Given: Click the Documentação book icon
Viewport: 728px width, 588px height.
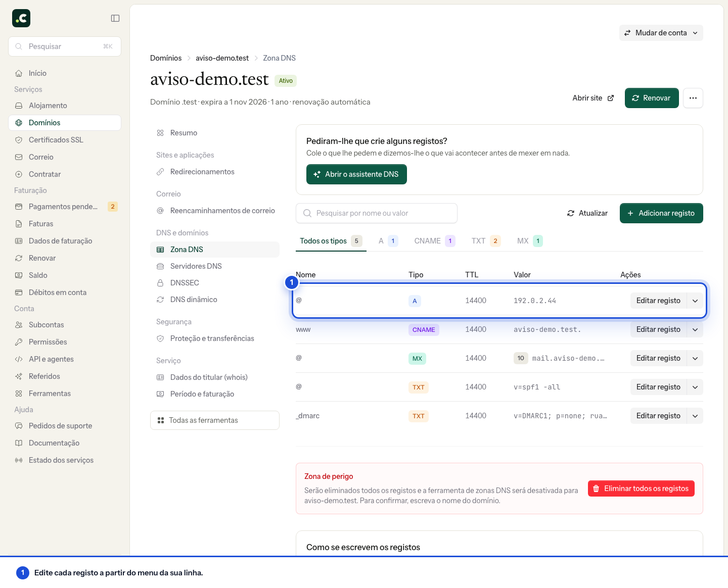Looking at the screenshot, I should pos(19,443).
